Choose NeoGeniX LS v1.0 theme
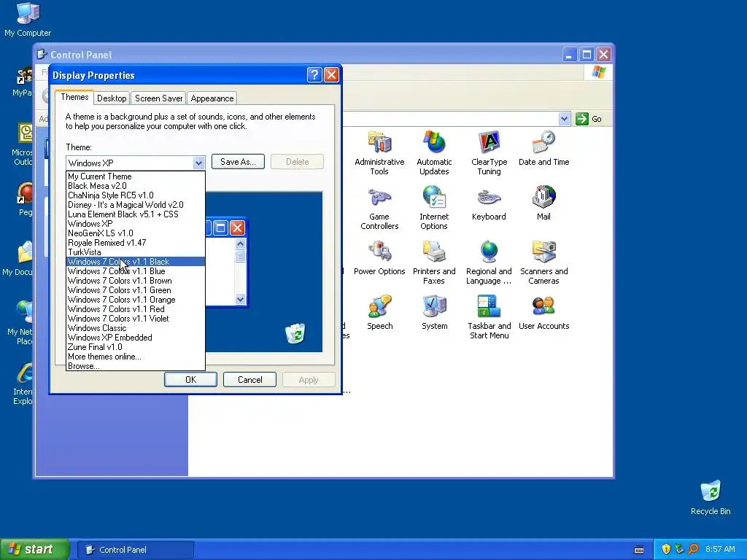This screenshot has height=560, width=747. click(135, 233)
